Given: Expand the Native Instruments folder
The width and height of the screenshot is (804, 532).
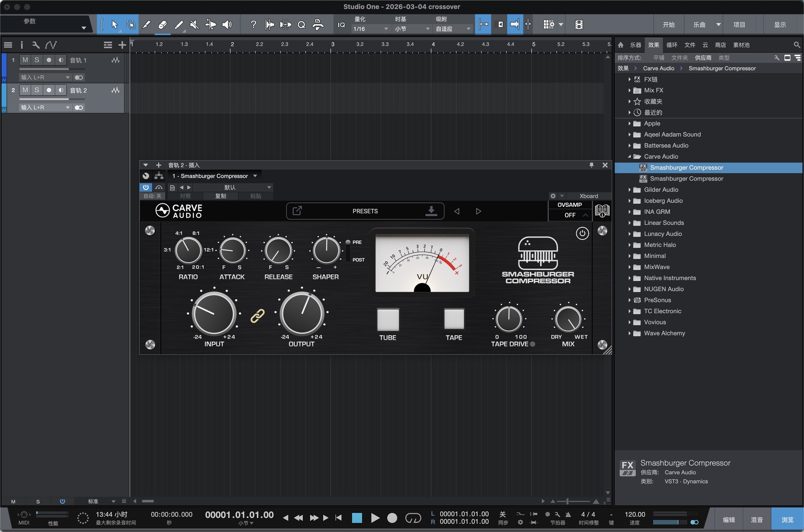Looking at the screenshot, I should [x=629, y=278].
